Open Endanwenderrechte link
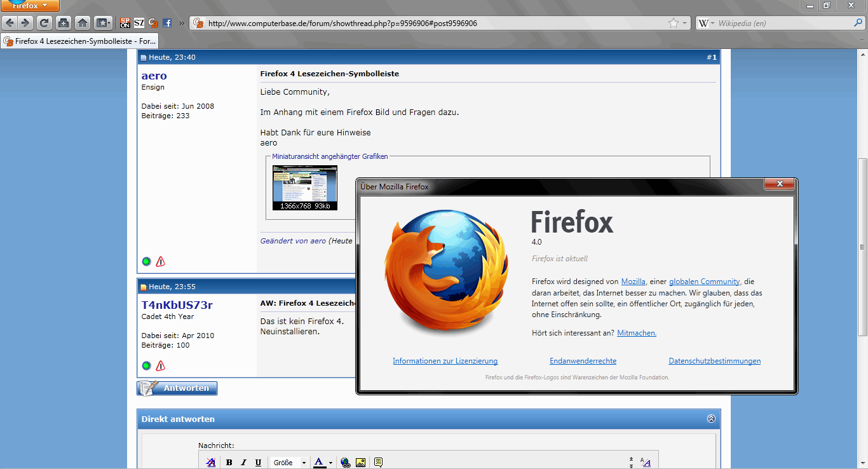868x469 pixels. click(x=583, y=361)
